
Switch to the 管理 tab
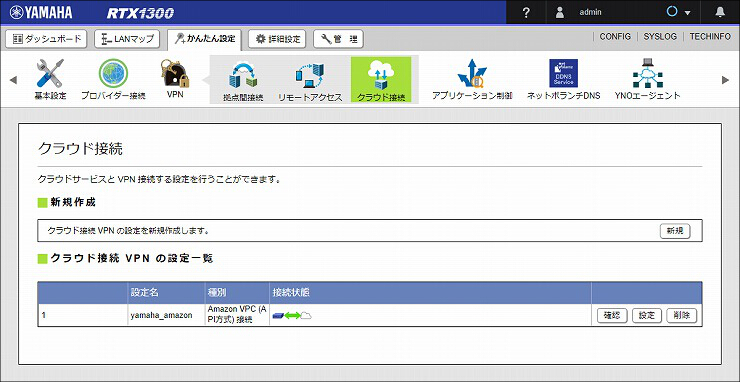click(x=338, y=39)
